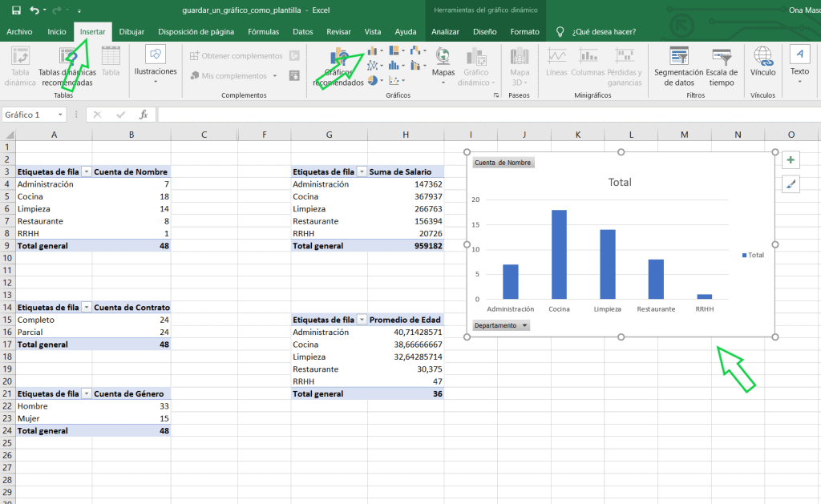Insert a statistic chart
Viewport: 821px width, 504px height.
pyautogui.click(x=397, y=66)
